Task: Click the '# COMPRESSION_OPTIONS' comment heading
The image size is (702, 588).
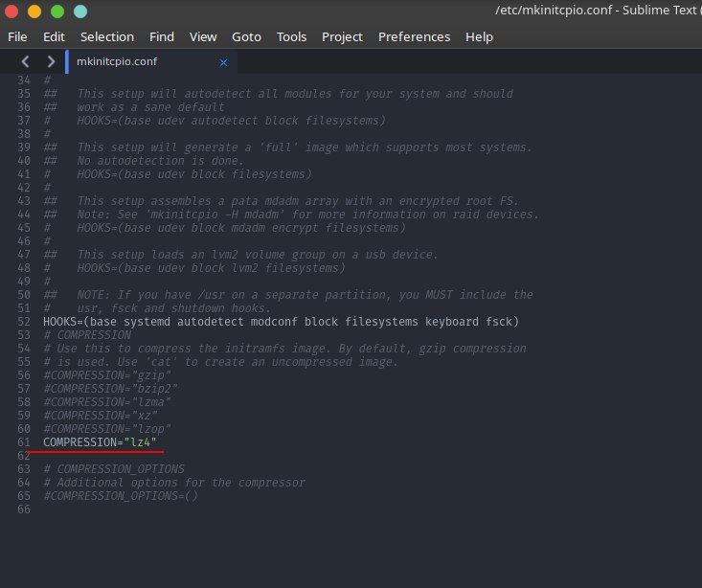Action: coord(114,469)
